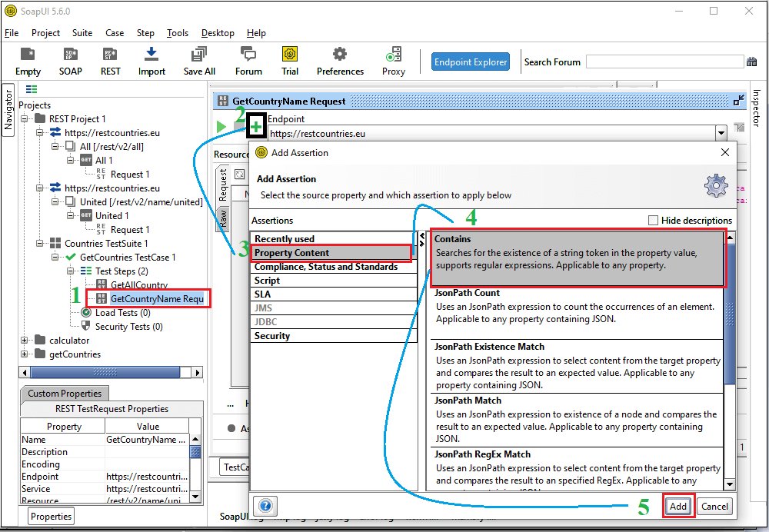Select the JsonPath Existence Match assertion
769x532 pixels.
point(578,366)
